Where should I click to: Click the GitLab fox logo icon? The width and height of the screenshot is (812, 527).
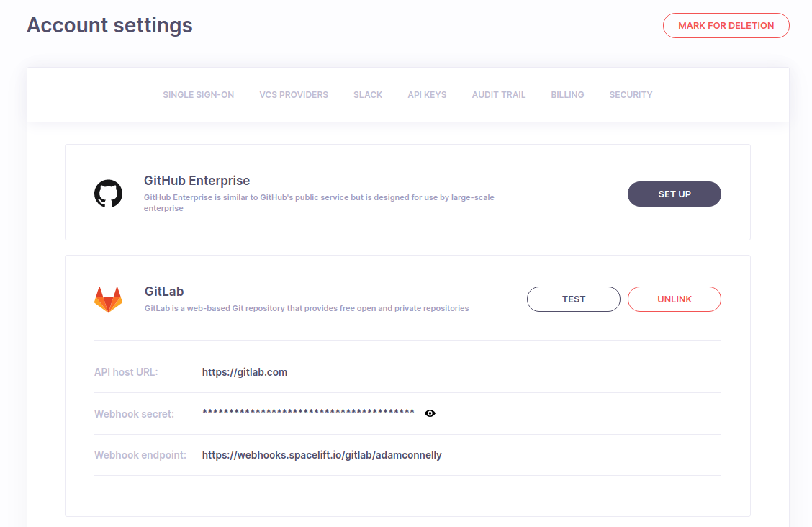[108, 299]
